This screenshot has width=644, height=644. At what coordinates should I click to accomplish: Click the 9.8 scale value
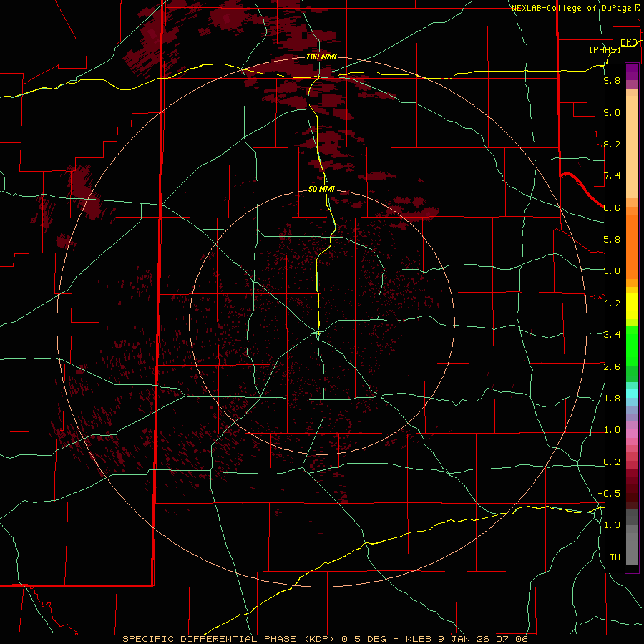pos(612,80)
